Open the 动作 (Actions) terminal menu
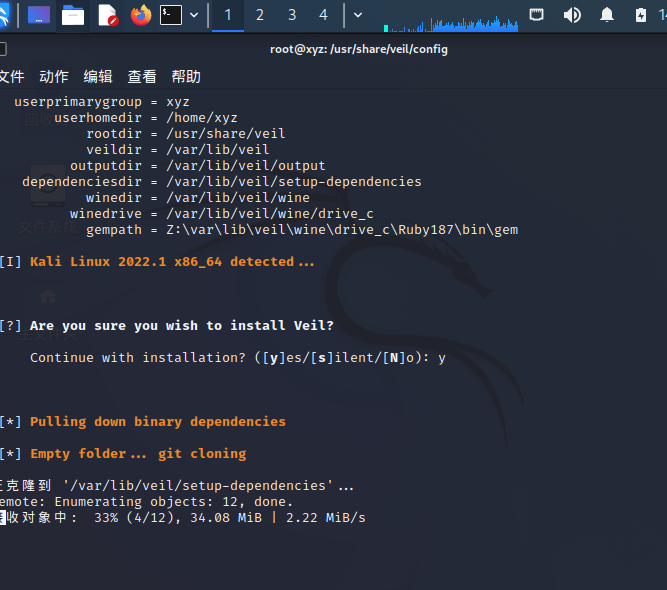 click(54, 77)
